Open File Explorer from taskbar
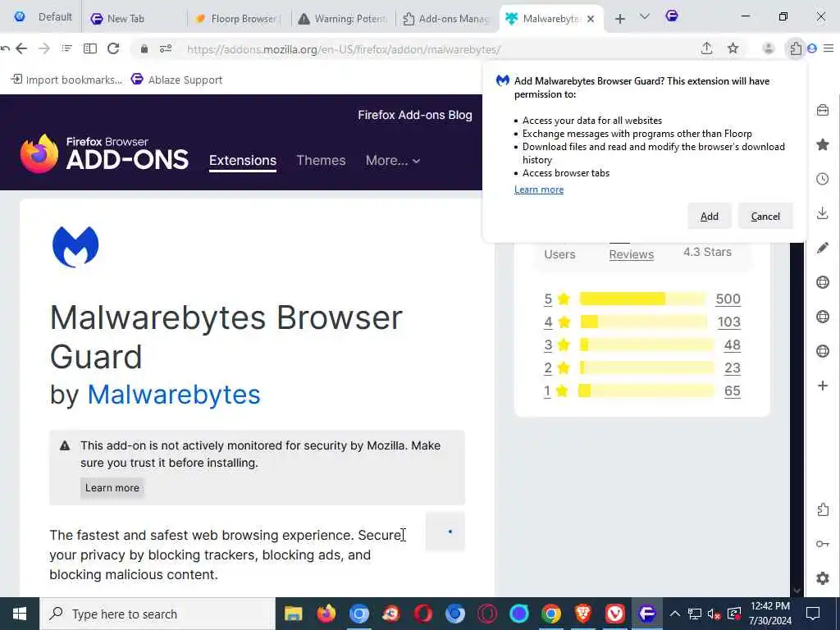The image size is (840, 630). [294, 614]
